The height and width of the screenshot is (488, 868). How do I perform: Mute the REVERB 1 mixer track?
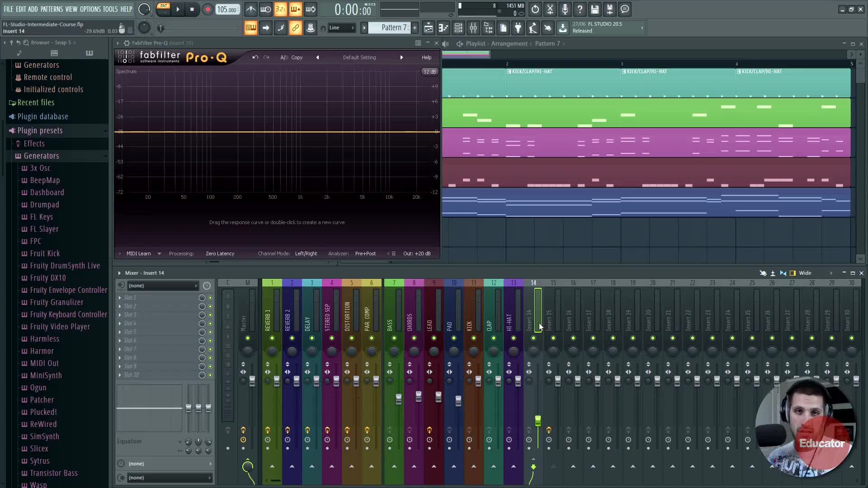(x=272, y=338)
